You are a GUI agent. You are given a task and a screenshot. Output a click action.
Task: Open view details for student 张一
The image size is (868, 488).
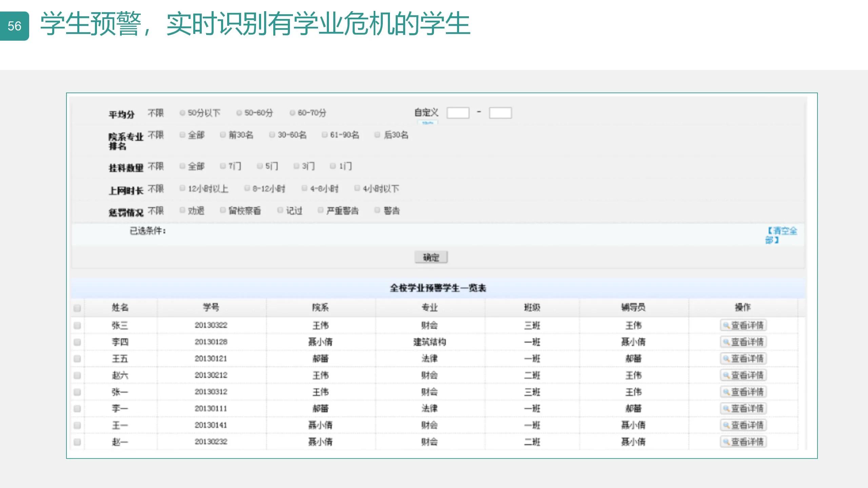[x=743, y=391]
